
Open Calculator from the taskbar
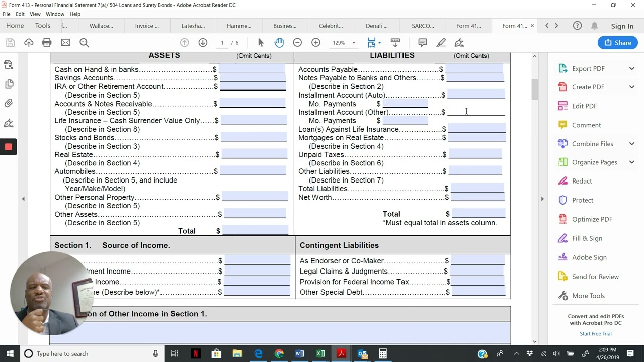(x=383, y=354)
